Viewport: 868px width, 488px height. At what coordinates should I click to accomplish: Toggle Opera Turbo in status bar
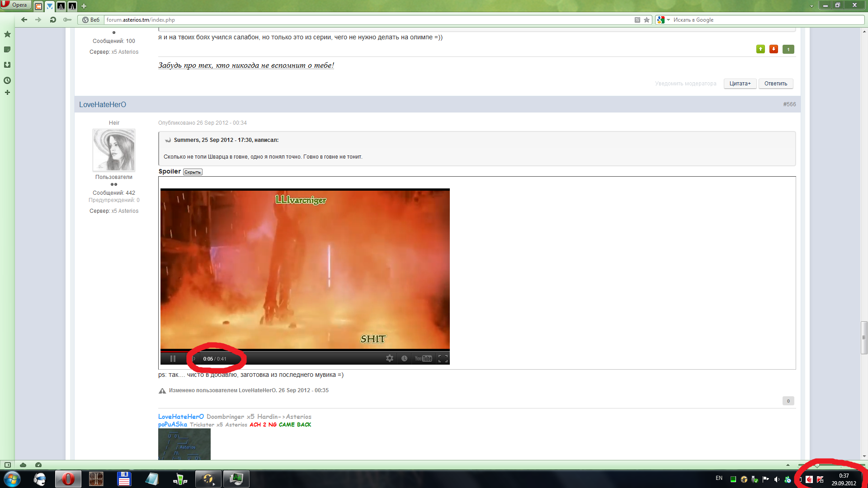tap(38, 465)
